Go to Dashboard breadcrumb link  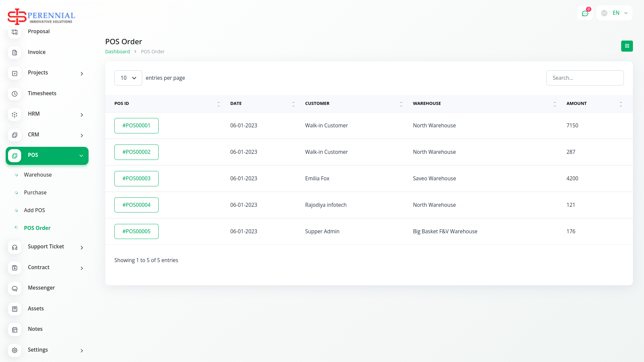[x=117, y=52]
